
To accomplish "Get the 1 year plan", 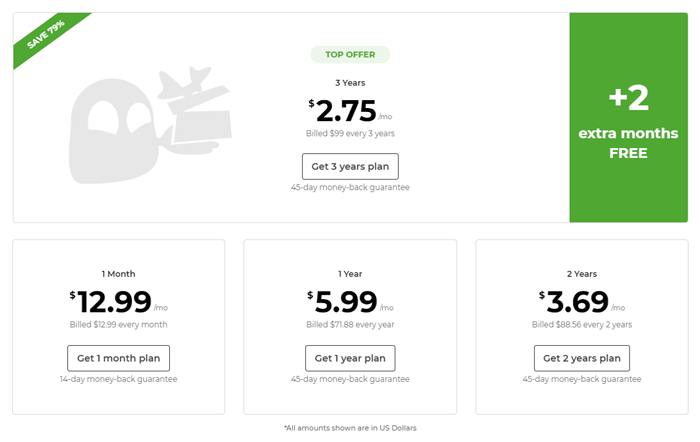I will click(x=350, y=358).
